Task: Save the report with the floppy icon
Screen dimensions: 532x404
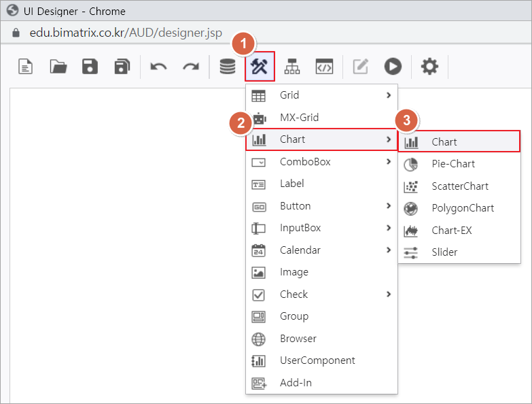Action: click(90, 66)
